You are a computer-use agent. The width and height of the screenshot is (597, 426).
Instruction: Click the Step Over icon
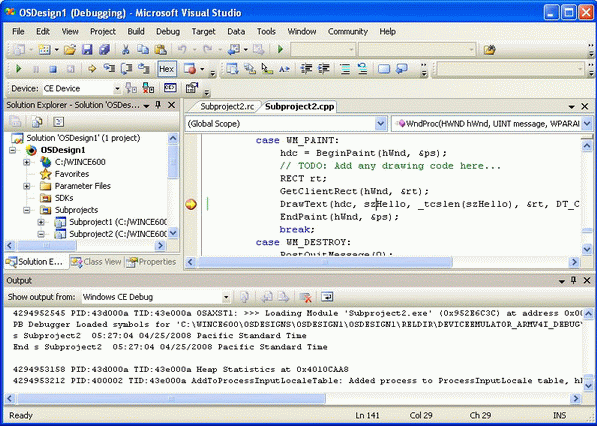tap(126, 69)
